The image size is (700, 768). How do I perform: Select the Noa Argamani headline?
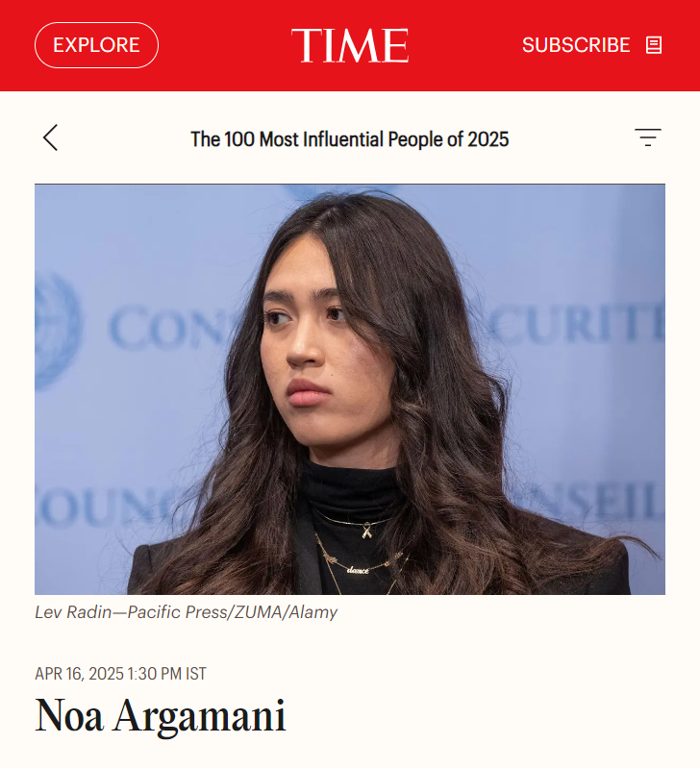pos(161,715)
